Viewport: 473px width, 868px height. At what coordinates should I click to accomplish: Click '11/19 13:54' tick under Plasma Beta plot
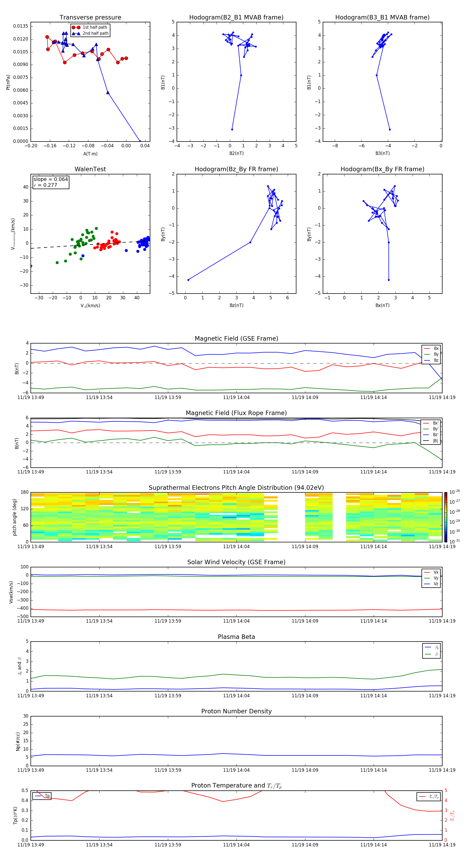99,696
